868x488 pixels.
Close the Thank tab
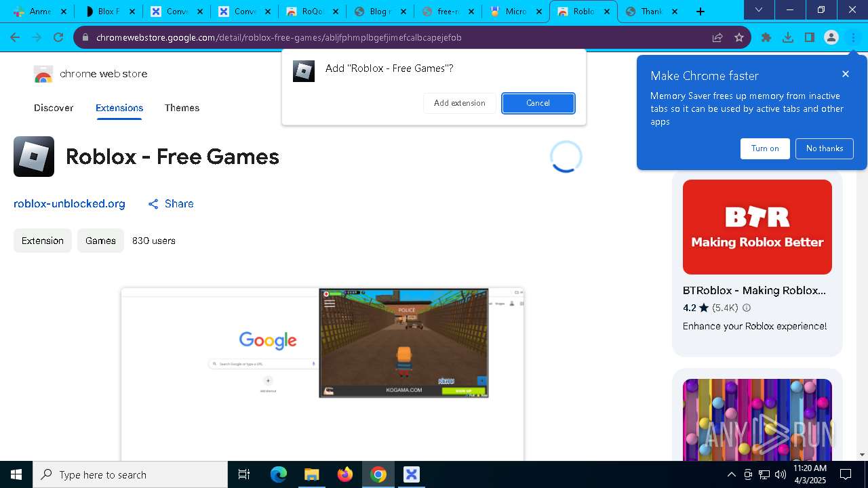click(675, 12)
